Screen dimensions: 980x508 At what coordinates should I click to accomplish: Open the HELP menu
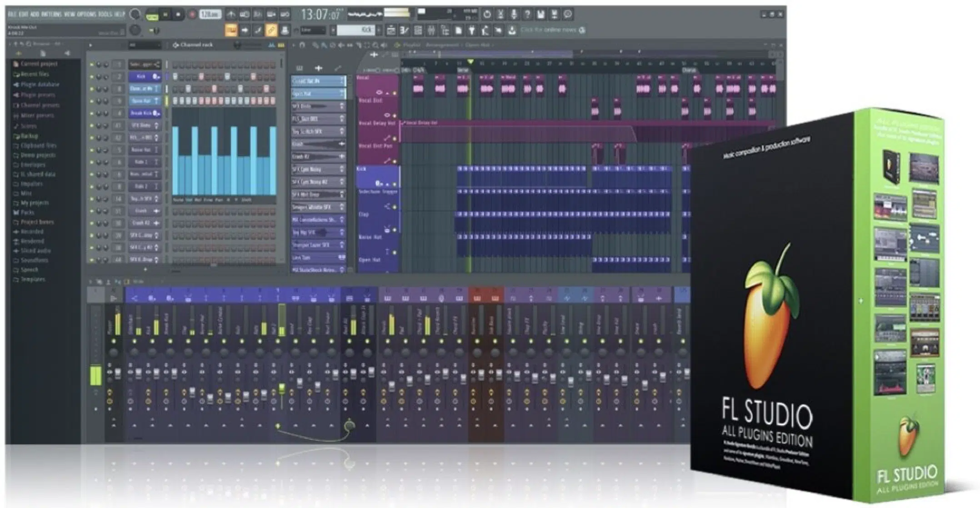tap(120, 14)
